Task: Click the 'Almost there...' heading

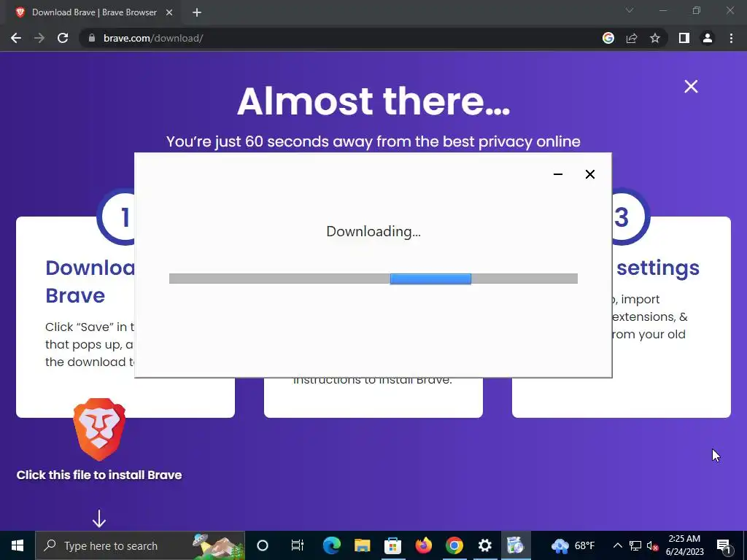Action: [x=373, y=101]
